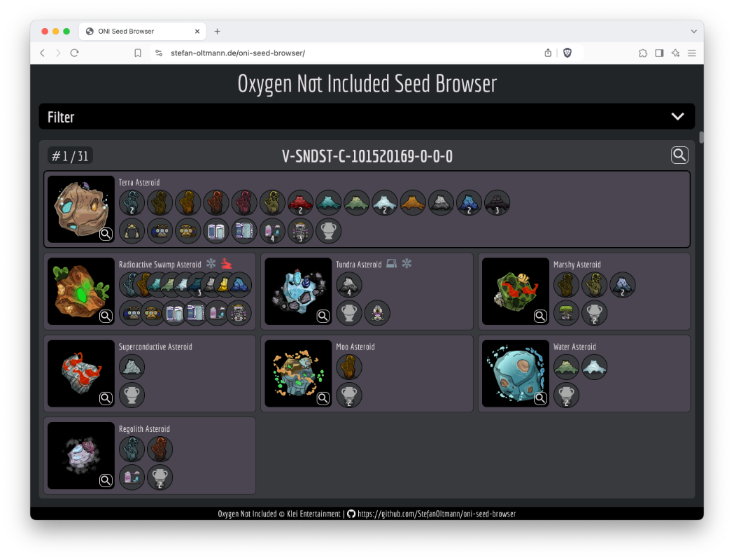Screen dimensions: 734x560
Task: Bookmark this page with the bookmark icon
Action: coord(138,53)
